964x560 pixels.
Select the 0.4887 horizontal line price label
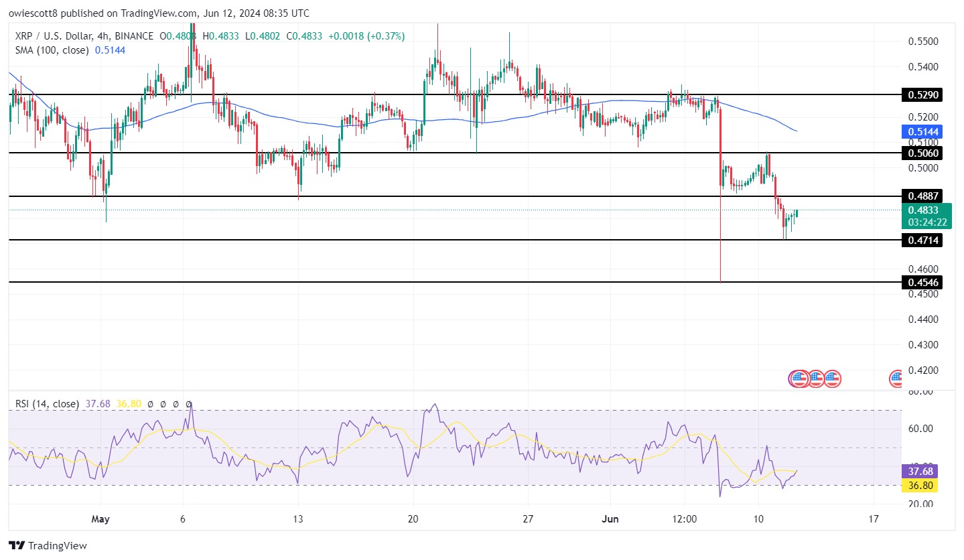[x=922, y=196]
